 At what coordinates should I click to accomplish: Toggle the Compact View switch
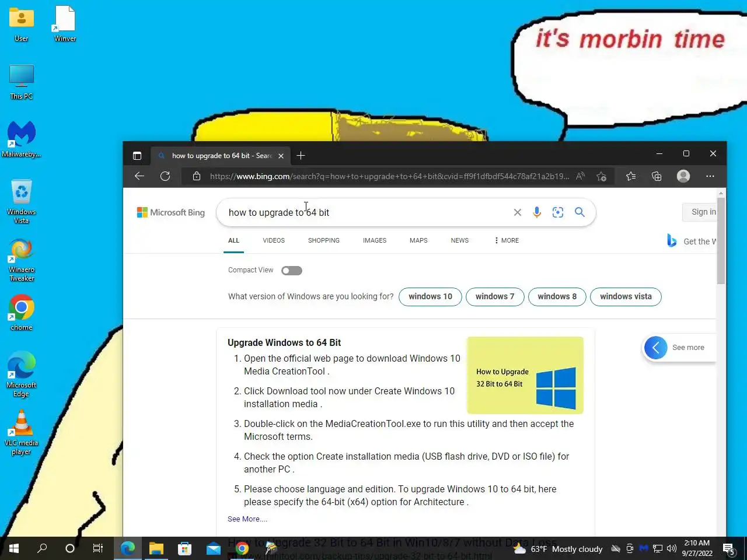coord(292,270)
